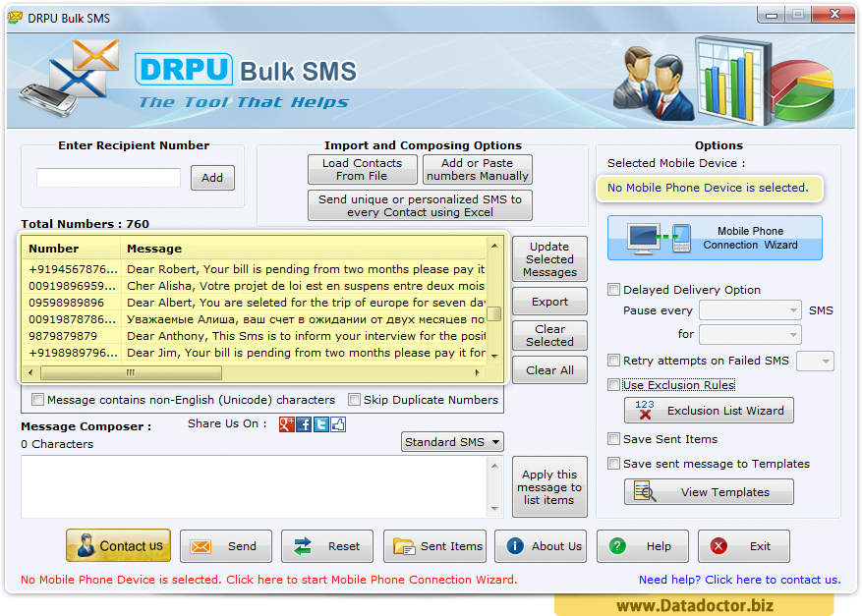This screenshot has width=862, height=616.
Task: Click the green question mark Help icon
Action: 617,546
